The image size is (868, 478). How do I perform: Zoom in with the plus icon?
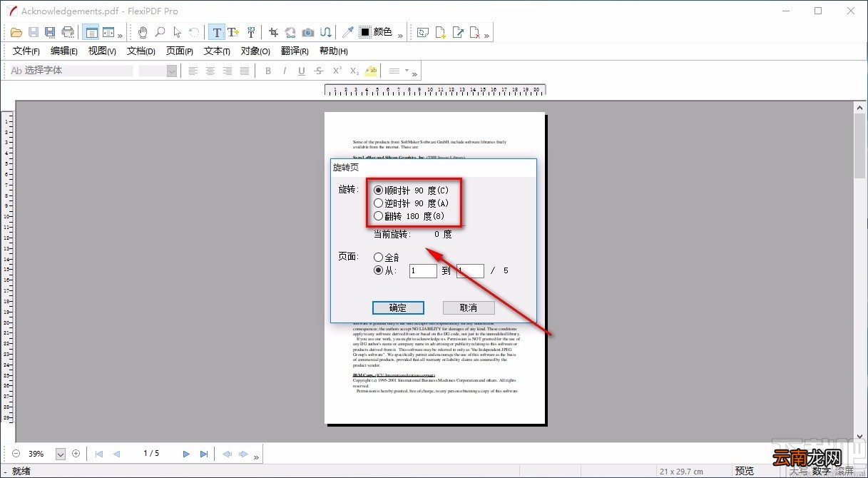point(76,453)
